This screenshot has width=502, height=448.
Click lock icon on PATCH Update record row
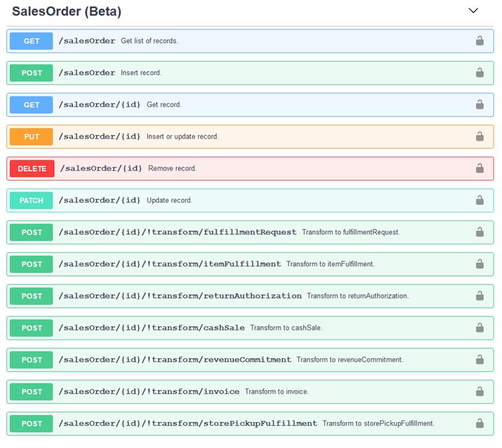[480, 200]
